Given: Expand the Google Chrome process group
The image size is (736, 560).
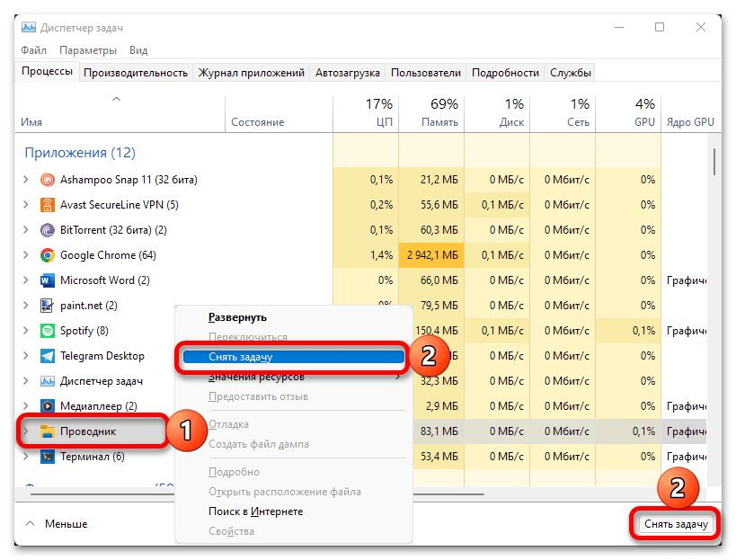Looking at the screenshot, I should click(26, 255).
